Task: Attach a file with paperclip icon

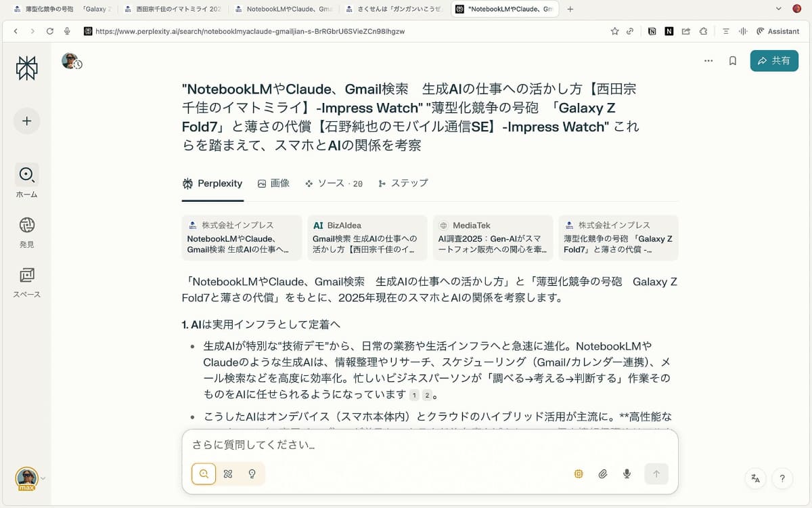Action: [603, 474]
